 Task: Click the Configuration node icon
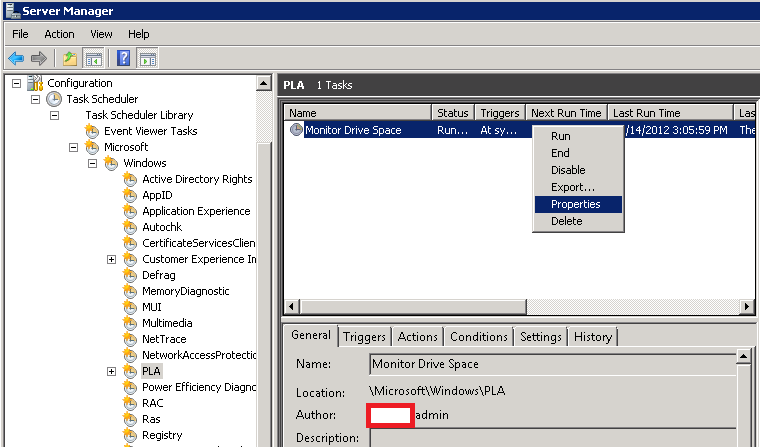(35, 83)
